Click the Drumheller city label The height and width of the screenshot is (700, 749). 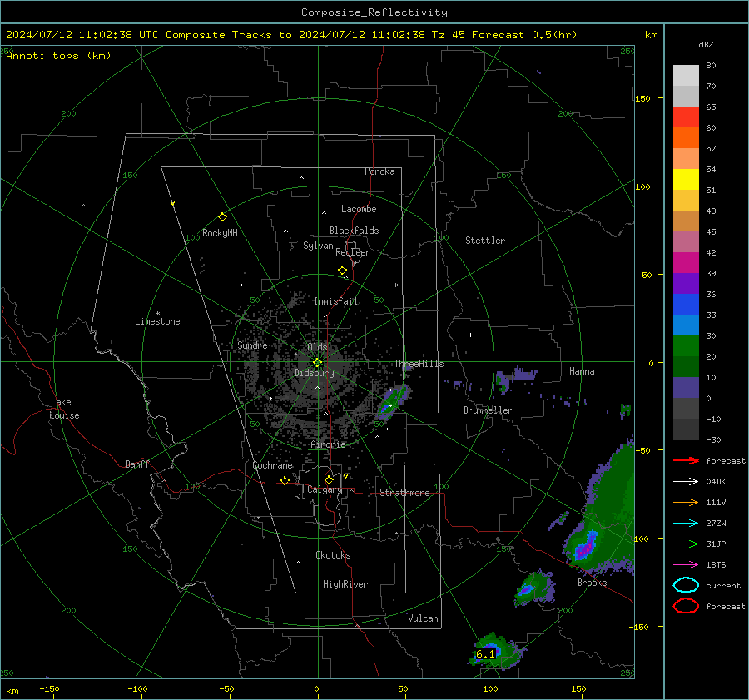(x=488, y=410)
